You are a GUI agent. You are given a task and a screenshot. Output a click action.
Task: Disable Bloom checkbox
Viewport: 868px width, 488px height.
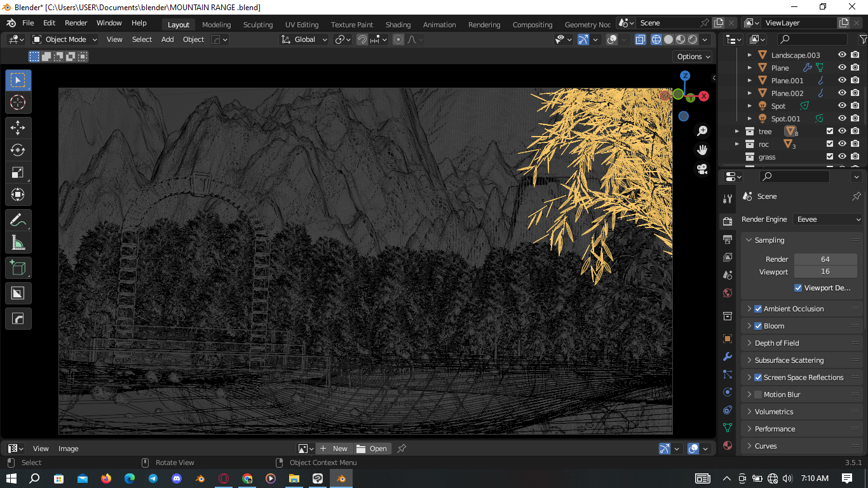coord(758,326)
